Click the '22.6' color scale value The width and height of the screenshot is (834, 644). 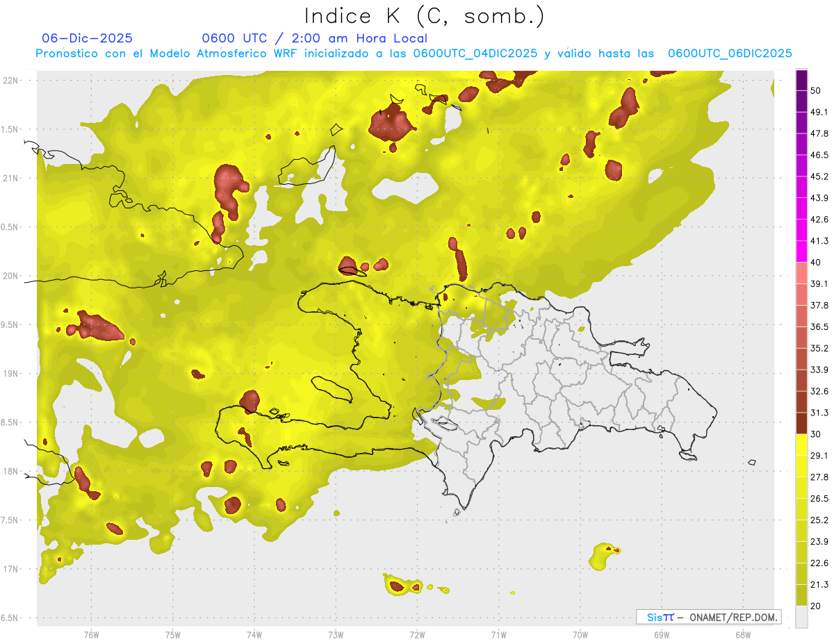pos(819,563)
